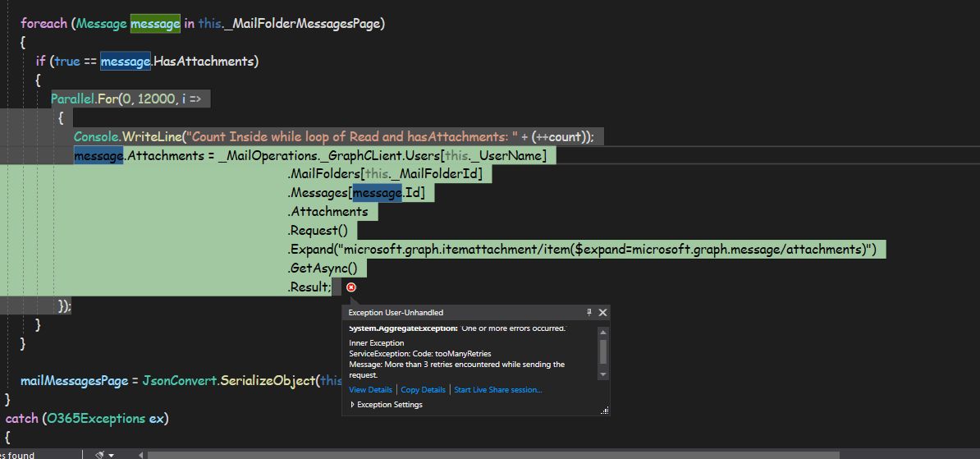Click 'ServiceException: Code: tooManyRetries' text
The image size is (980, 459).
pos(420,353)
